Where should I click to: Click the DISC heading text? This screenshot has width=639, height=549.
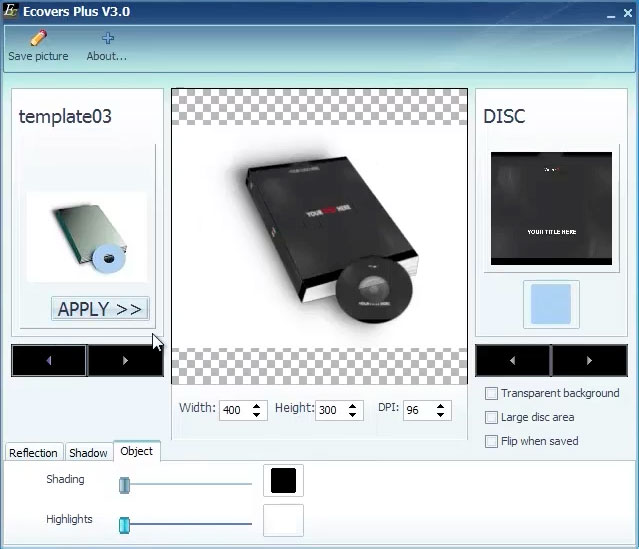(504, 117)
